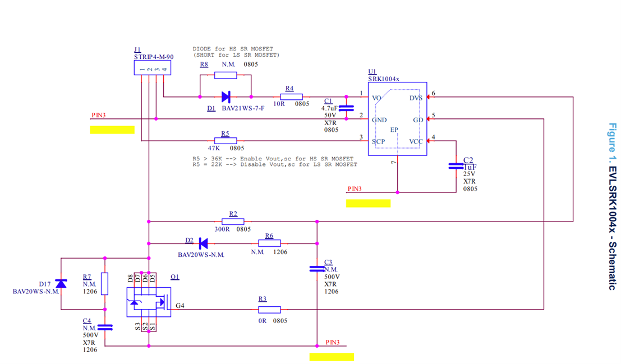
Task: Click the D1 diode symbol
Action: [x=226, y=96]
